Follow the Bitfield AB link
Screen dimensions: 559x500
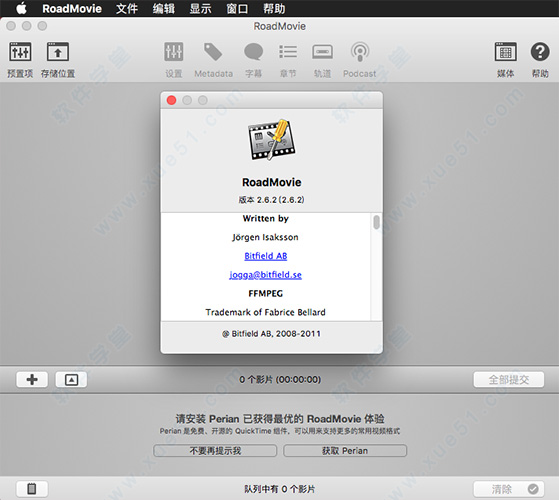pos(266,256)
